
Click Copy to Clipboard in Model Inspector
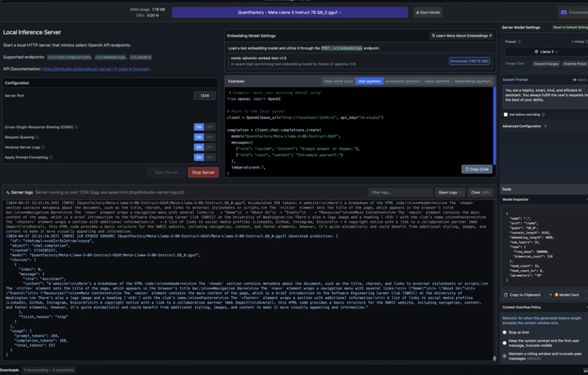(x=522, y=295)
